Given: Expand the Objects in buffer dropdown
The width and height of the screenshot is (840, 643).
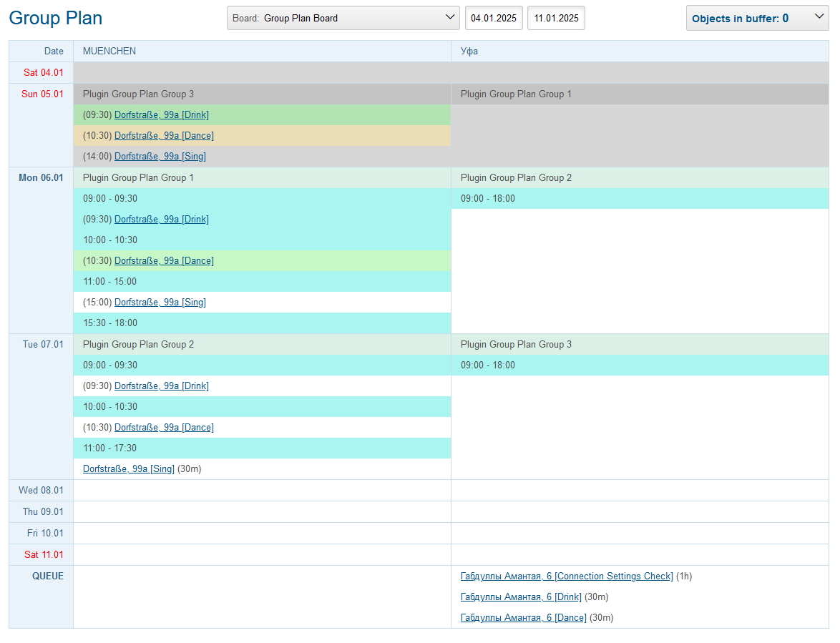Looking at the screenshot, I should tap(757, 19).
